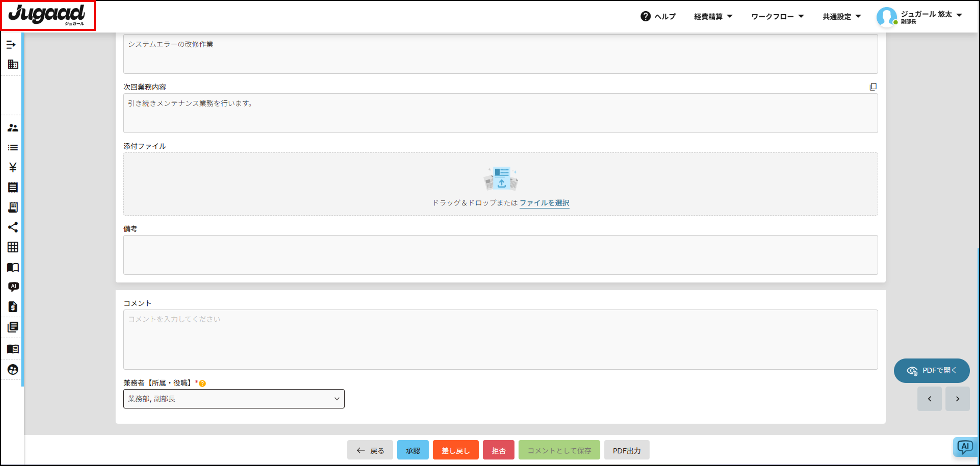The height and width of the screenshot is (466, 980).
Task: Go to next document with right chevron
Action: 957,399
